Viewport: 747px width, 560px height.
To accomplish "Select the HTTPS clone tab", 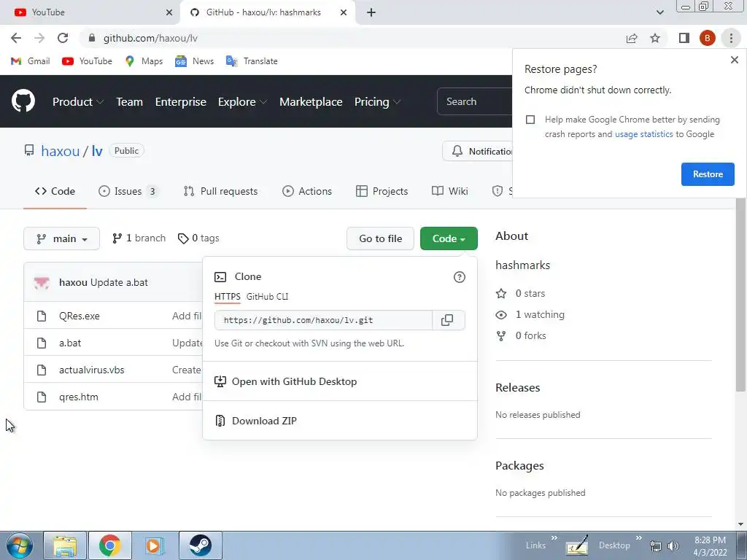I will coord(228,297).
